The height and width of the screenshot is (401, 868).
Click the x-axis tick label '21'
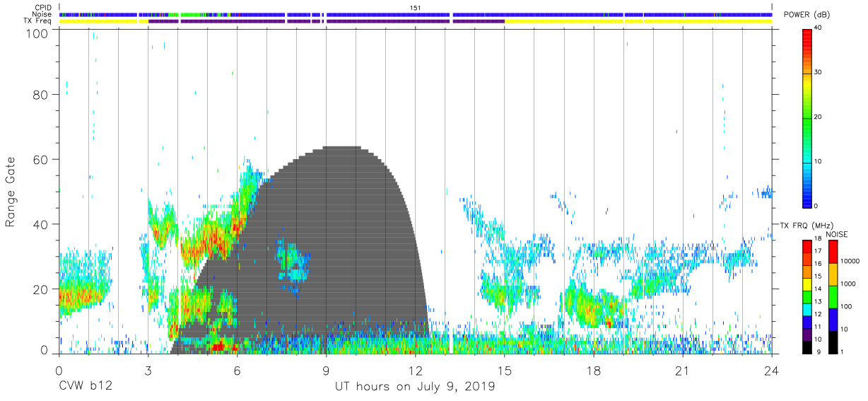(x=683, y=371)
